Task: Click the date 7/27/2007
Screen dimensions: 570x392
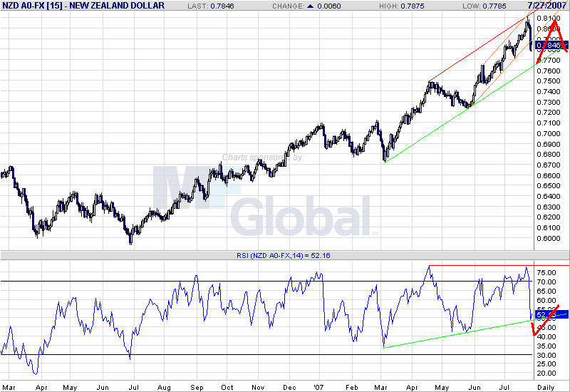Action: click(x=547, y=6)
